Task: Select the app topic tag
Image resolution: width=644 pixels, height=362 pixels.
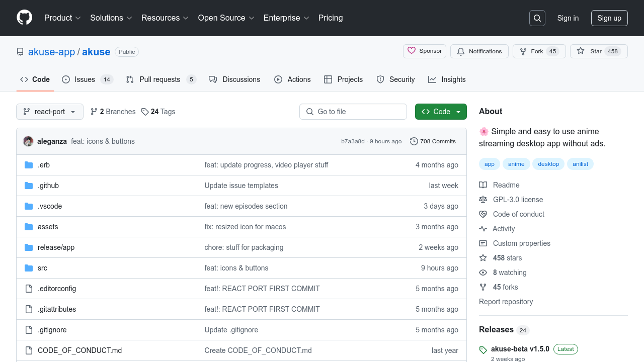Action: point(490,164)
